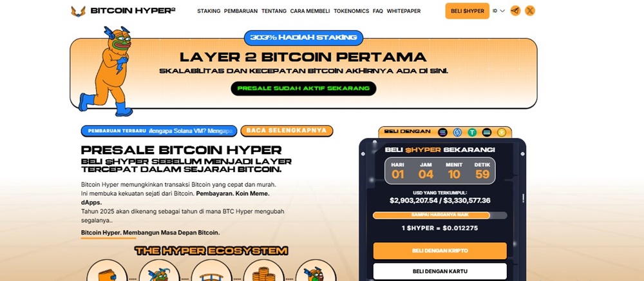
Task: Open the Telegram channel icon
Action: pos(515,11)
